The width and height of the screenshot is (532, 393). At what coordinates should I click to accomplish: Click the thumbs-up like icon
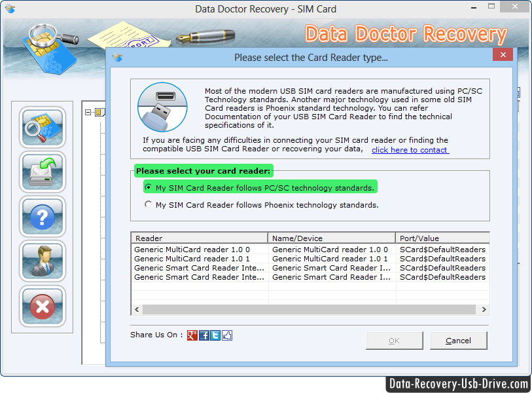227,335
